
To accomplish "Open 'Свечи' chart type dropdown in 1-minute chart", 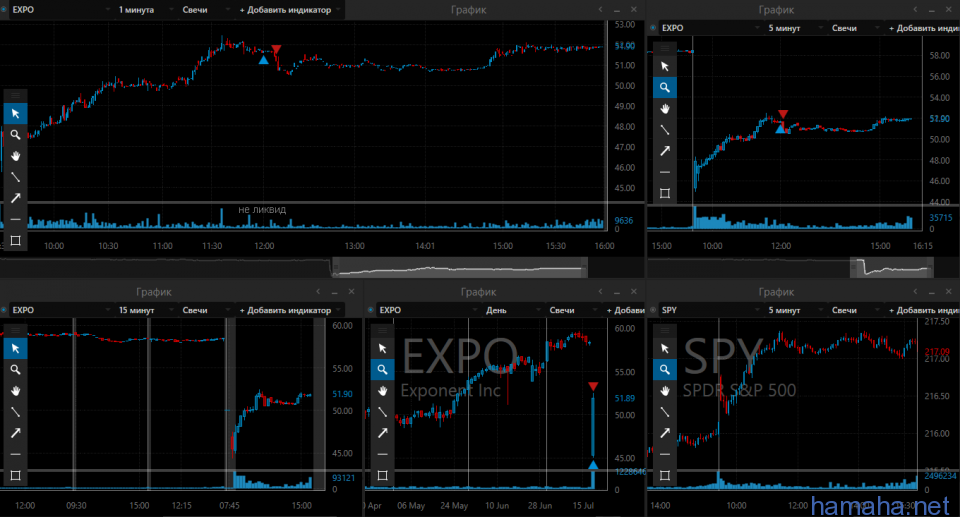I will pos(205,10).
